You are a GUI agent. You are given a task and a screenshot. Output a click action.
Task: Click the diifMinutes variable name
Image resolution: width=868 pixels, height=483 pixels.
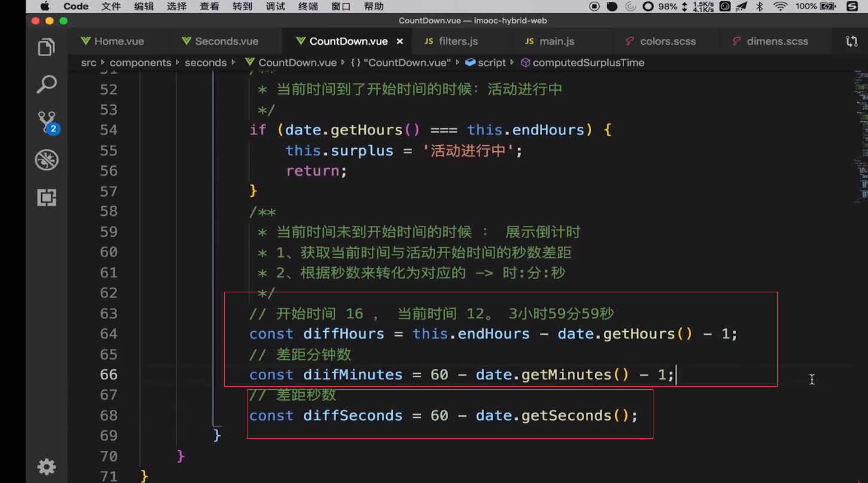coord(353,374)
